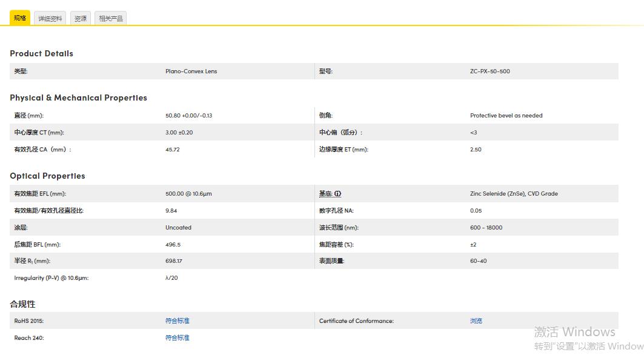Click 浏览 for Certificate of Conformance
This screenshot has height=361, width=644.
(x=476, y=320)
